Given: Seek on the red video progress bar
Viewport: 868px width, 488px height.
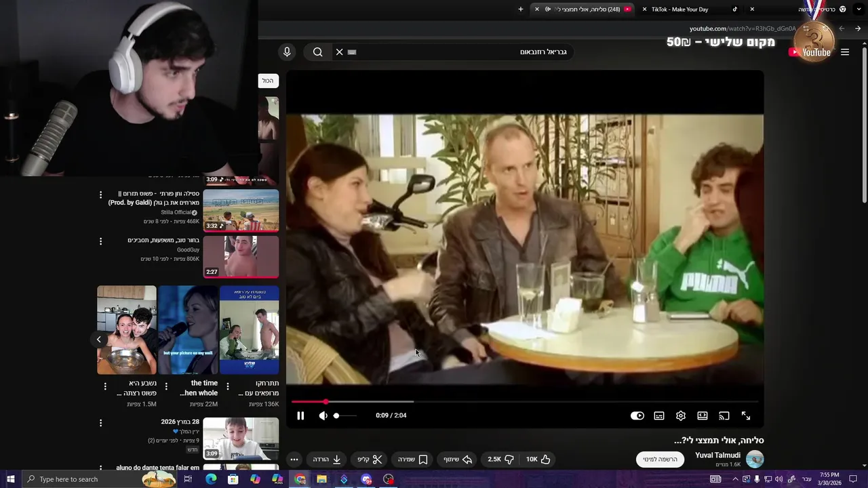Looking at the screenshot, I should [x=525, y=402].
